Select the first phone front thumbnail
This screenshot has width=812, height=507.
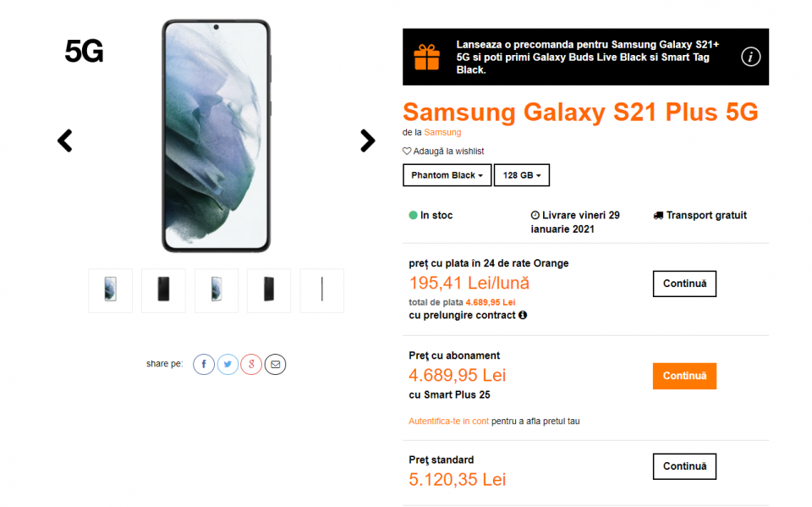point(111,290)
